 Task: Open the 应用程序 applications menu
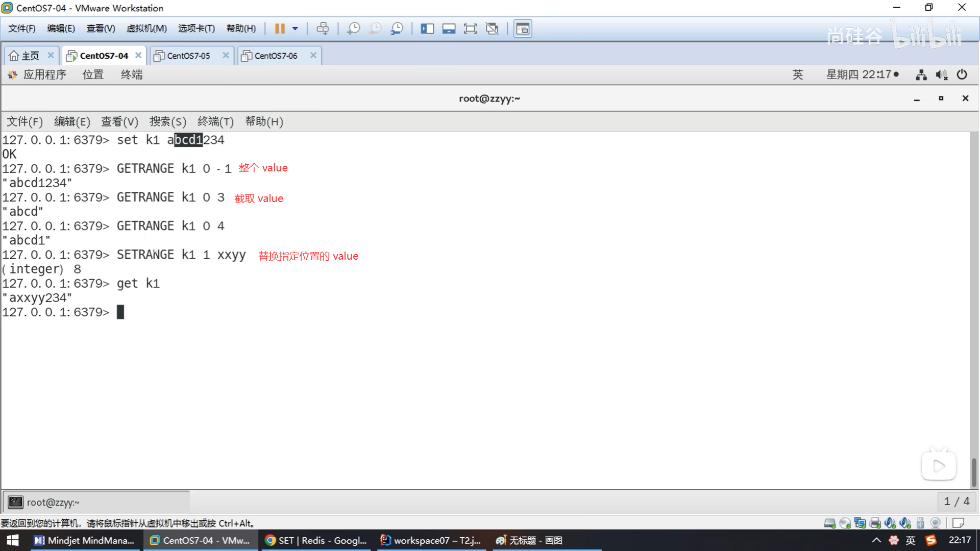[44, 74]
